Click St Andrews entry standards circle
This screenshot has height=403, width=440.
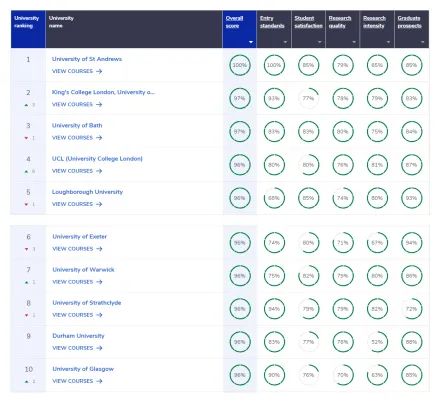point(274,65)
